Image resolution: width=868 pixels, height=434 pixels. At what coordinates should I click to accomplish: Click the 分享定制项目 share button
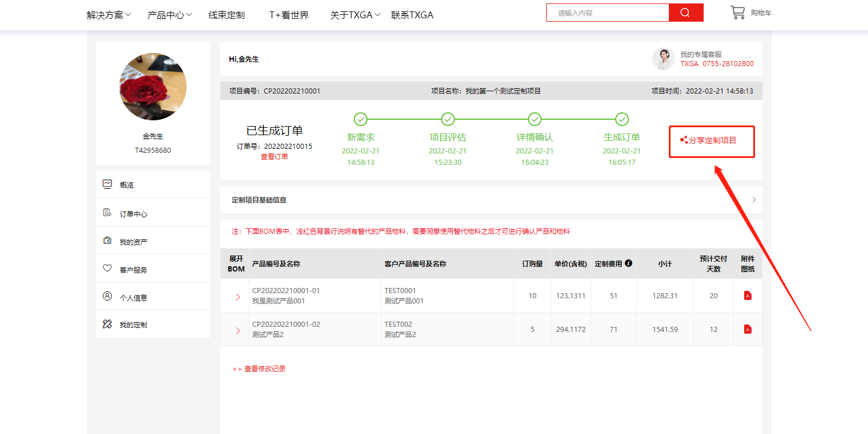(x=712, y=140)
